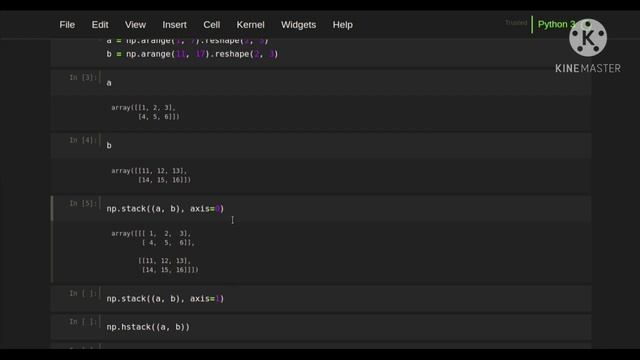Open the Insert menu
Screen dimensions: 640x360
click(x=174, y=25)
